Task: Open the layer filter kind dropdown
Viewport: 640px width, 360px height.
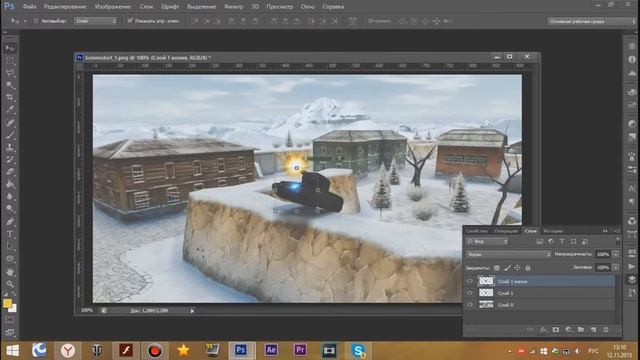Action: click(487, 242)
